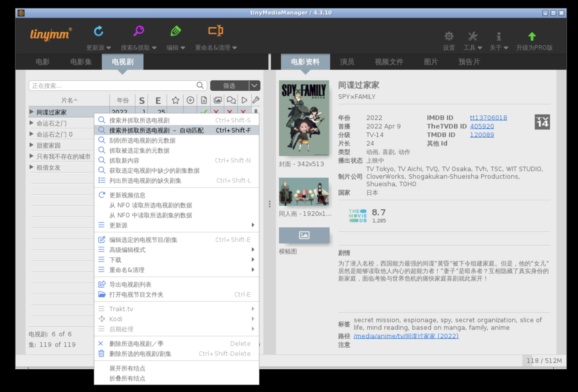Click the orange rename & cleanup icon
This screenshot has height=392, width=578.
216,31
